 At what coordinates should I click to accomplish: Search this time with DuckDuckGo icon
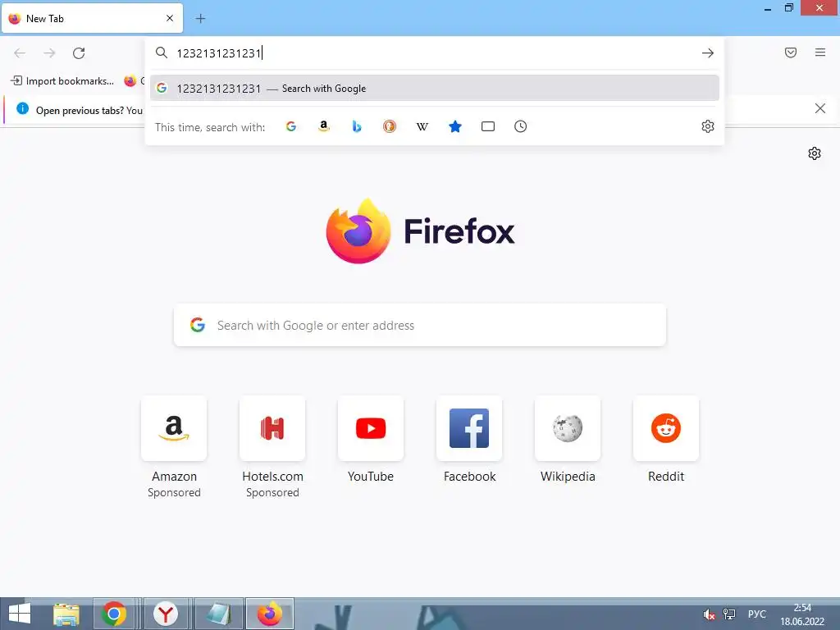[390, 126]
